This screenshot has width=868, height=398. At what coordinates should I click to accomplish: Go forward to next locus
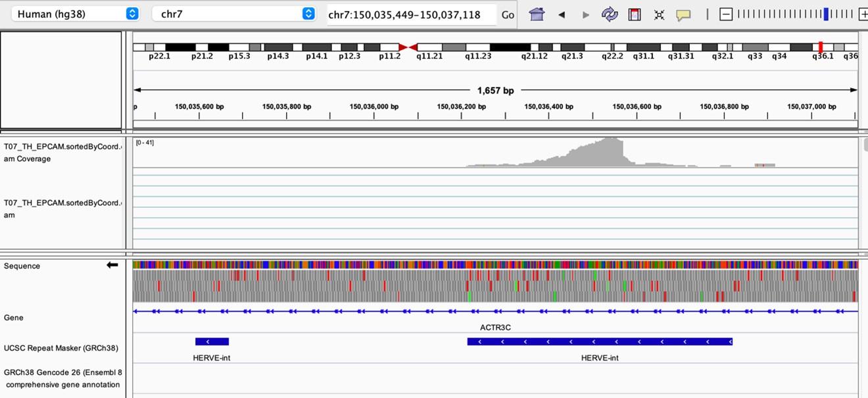585,14
